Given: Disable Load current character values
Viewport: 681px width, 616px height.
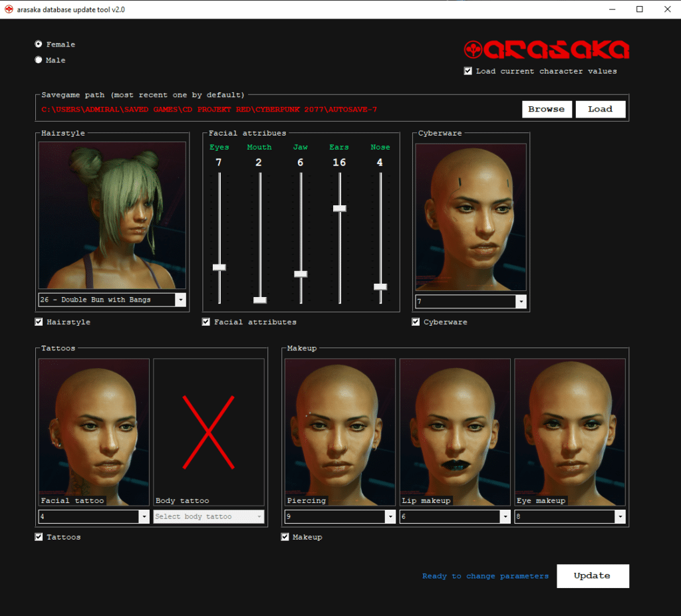Looking at the screenshot, I should coord(468,71).
